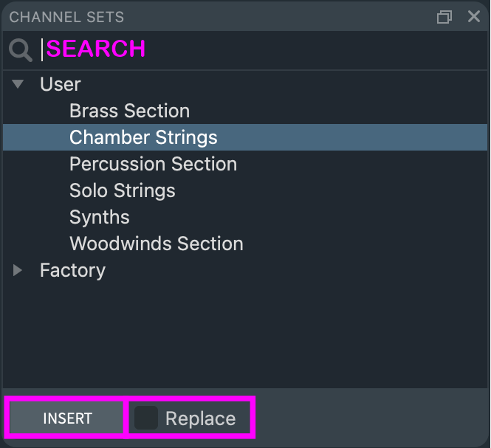
Task: Choose the Brass Section channel set
Action: (129, 111)
